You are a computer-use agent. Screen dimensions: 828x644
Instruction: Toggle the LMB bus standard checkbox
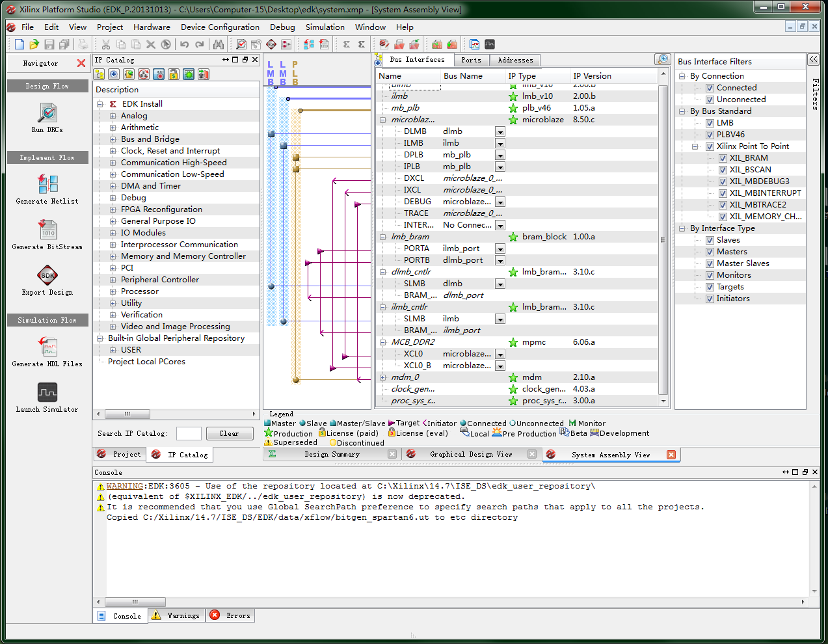click(x=710, y=123)
